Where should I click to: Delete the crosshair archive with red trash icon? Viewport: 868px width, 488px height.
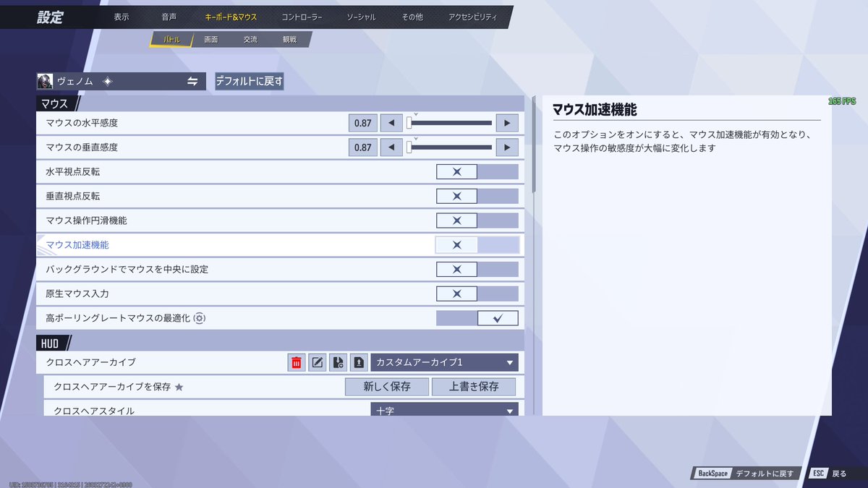coord(296,362)
